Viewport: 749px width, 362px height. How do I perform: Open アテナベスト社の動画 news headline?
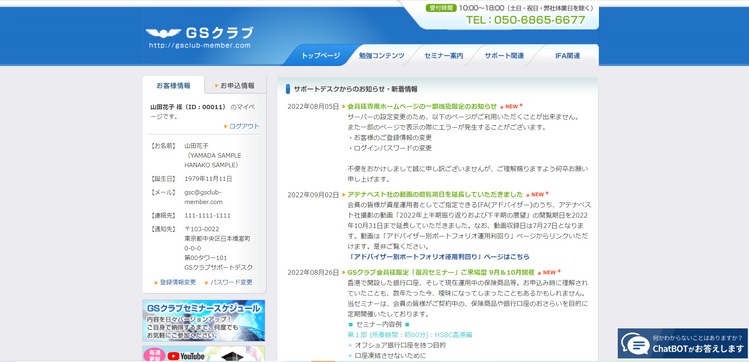click(x=435, y=194)
